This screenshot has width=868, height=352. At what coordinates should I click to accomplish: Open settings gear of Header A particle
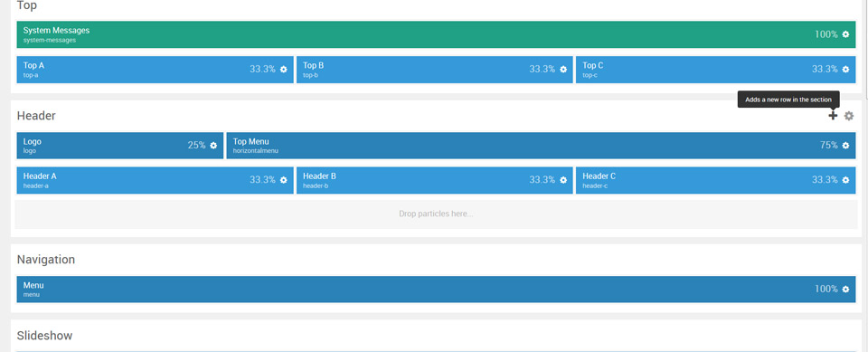pos(283,180)
